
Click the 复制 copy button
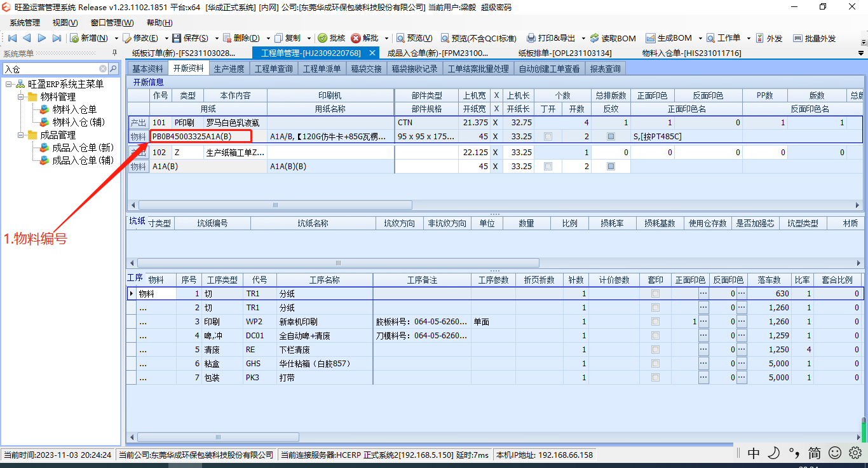coord(288,38)
